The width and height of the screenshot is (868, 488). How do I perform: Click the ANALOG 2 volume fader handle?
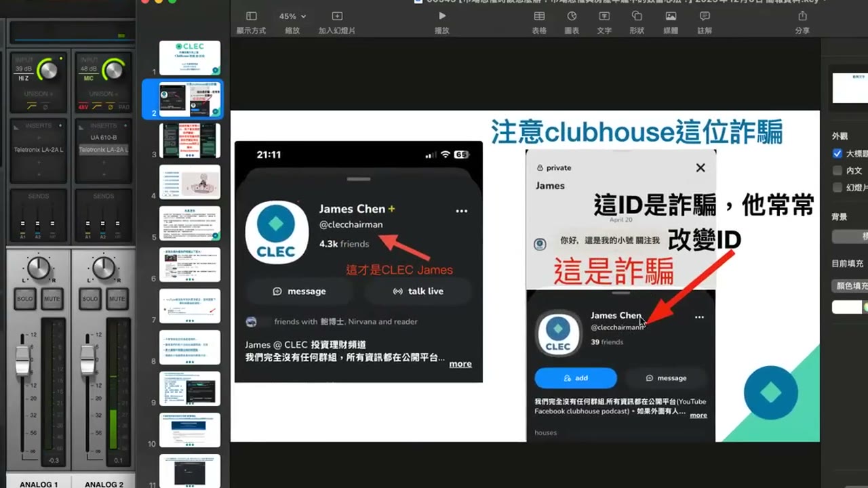(88, 360)
